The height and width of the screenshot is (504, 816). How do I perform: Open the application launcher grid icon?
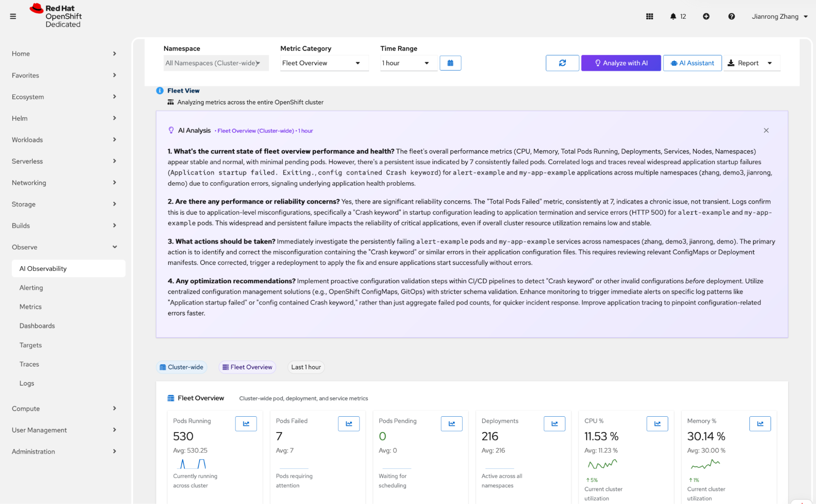tap(649, 16)
